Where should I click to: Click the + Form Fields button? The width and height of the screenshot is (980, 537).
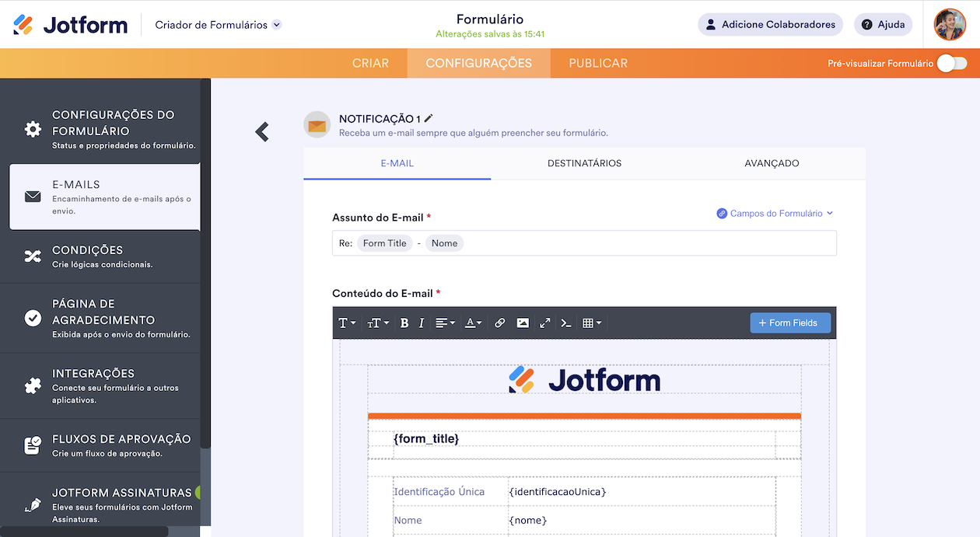tap(790, 323)
